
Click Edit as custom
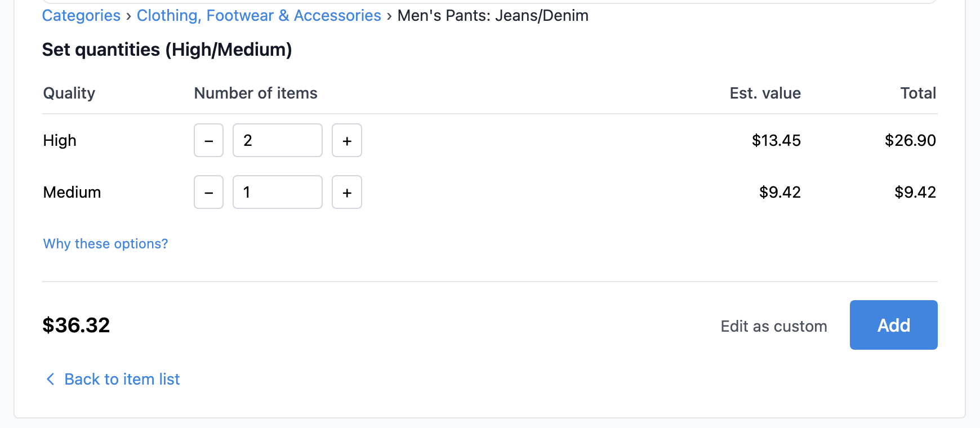pyautogui.click(x=773, y=326)
